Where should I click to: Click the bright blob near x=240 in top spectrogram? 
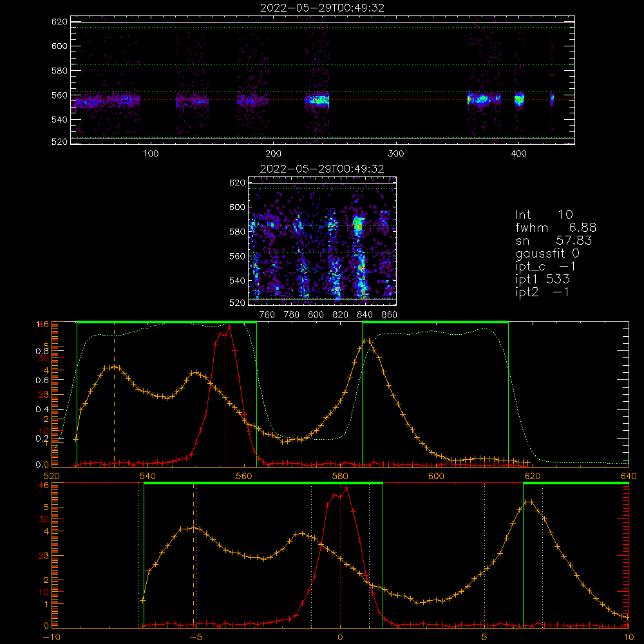pyautogui.click(x=319, y=99)
